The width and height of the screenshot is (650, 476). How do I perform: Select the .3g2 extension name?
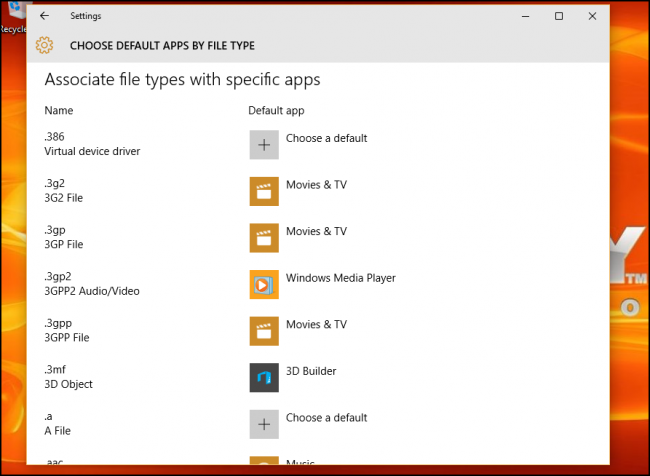[x=54, y=183]
